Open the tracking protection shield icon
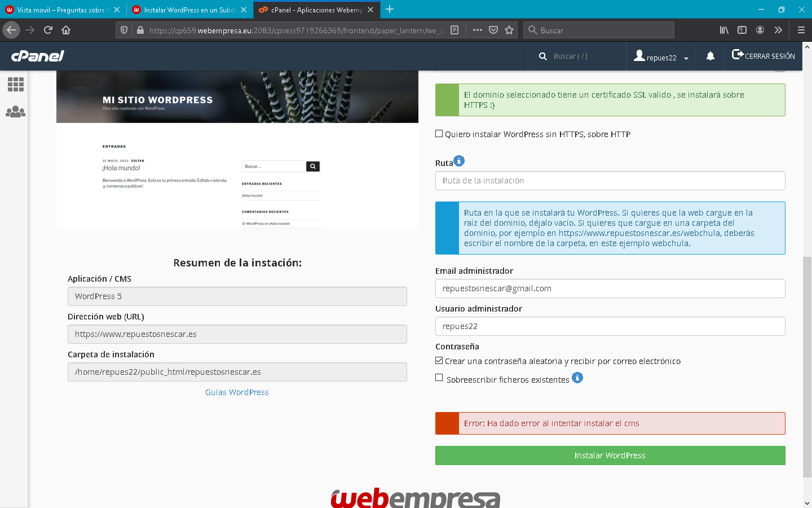Screen dimensions: 812x508 (124, 30)
